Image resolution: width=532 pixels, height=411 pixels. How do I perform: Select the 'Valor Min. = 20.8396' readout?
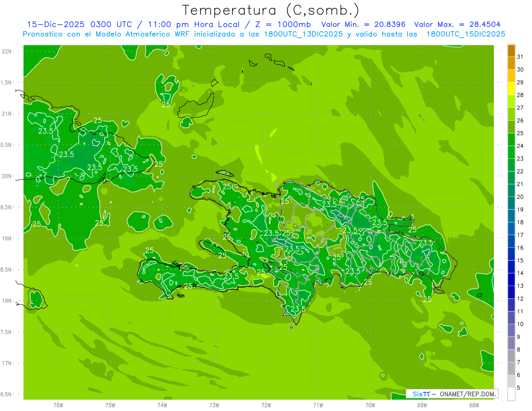pyautogui.click(x=364, y=24)
